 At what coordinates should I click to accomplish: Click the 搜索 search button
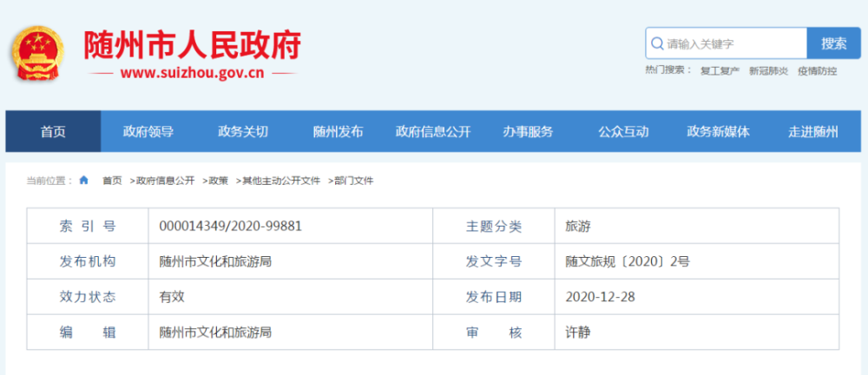(833, 43)
